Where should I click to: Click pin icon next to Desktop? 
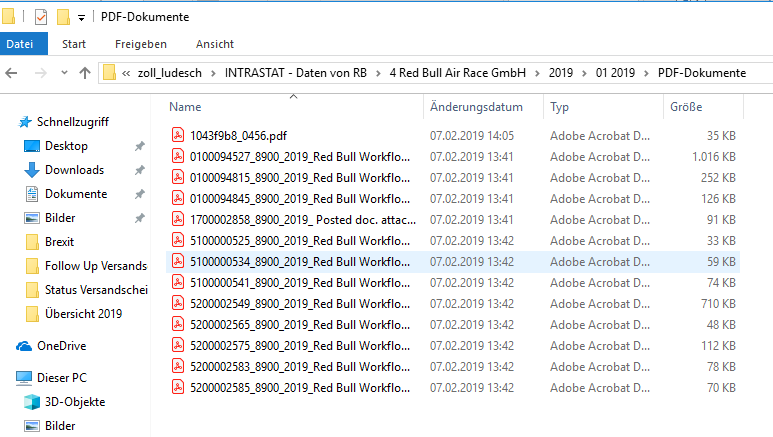coord(140,146)
